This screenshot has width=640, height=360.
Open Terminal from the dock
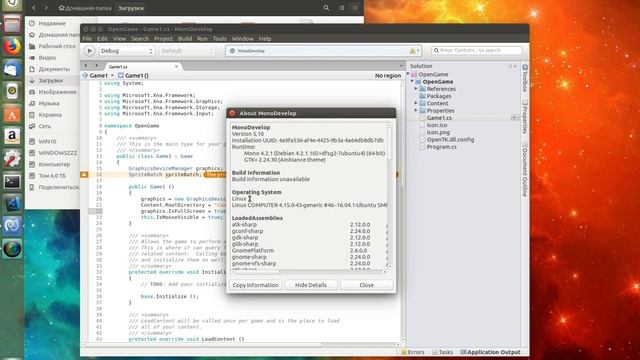pos(12,181)
